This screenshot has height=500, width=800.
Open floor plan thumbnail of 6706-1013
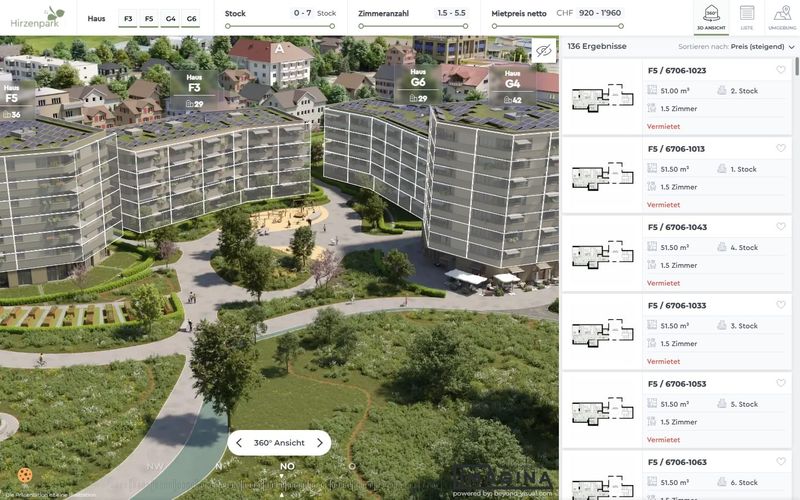click(603, 176)
